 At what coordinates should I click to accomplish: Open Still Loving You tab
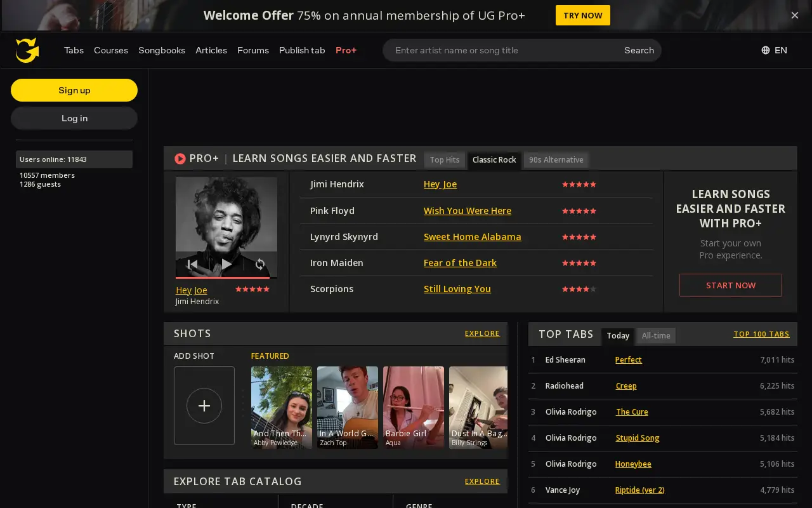click(457, 289)
